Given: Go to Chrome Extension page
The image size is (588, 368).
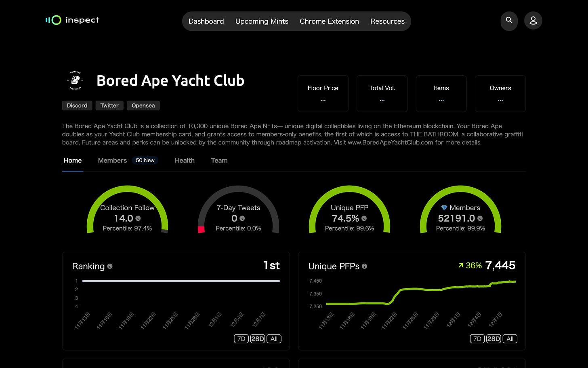Looking at the screenshot, I should [329, 21].
